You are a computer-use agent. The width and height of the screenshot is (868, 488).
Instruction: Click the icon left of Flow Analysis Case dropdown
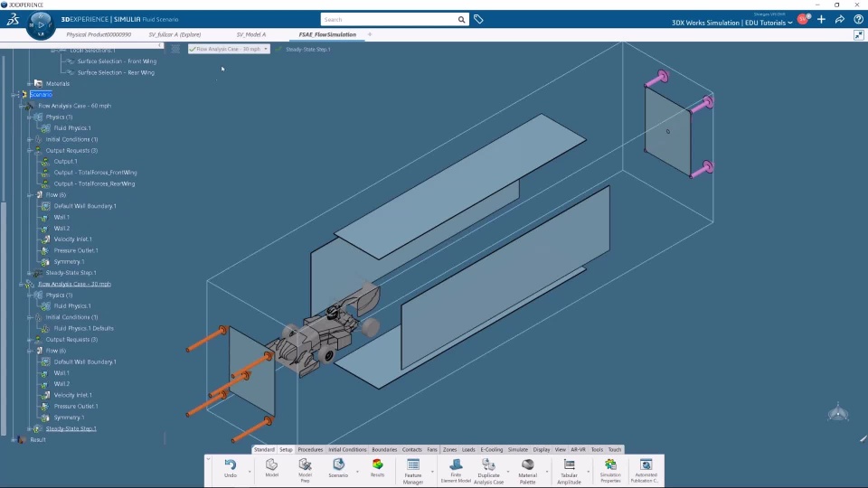point(175,49)
